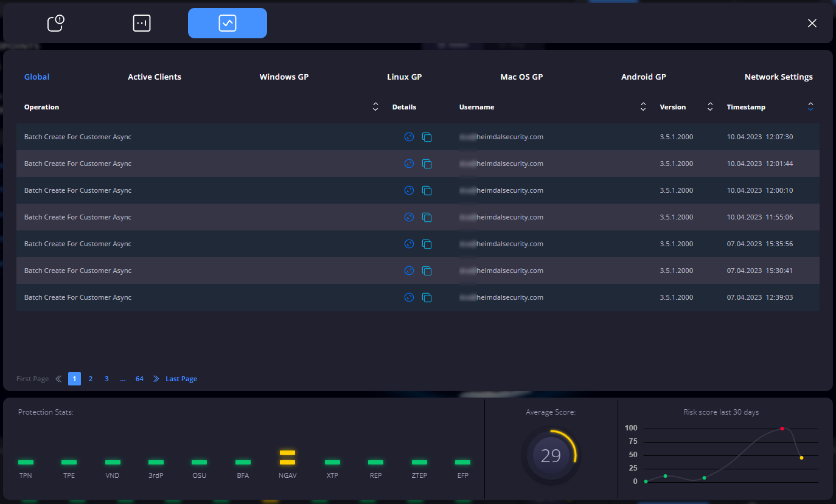
Task: Sort by the Username column arrows
Action: [x=643, y=107]
